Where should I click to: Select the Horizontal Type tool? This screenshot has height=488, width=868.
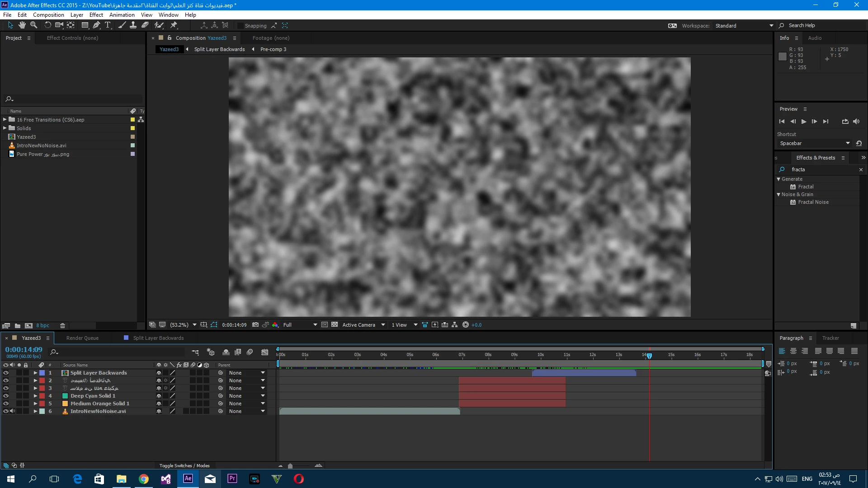pyautogui.click(x=108, y=25)
